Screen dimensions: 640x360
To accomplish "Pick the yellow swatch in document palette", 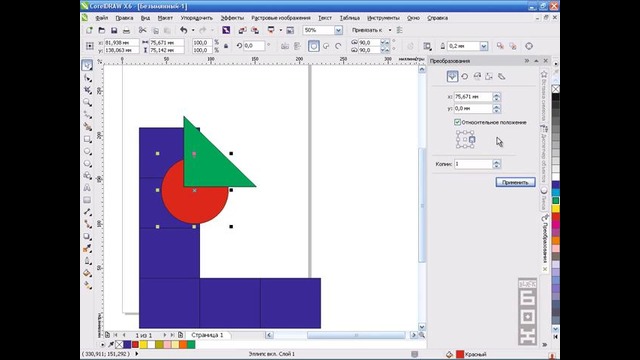I will coord(143,345).
